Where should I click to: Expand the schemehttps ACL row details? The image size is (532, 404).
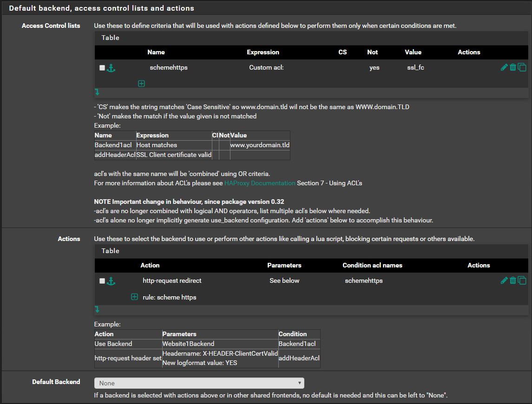[x=141, y=84]
